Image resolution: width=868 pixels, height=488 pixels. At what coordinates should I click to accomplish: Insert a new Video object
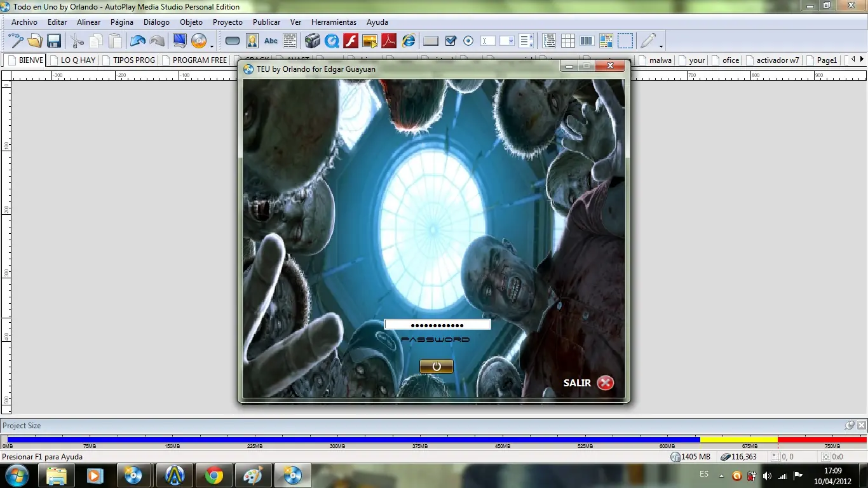[312, 41]
